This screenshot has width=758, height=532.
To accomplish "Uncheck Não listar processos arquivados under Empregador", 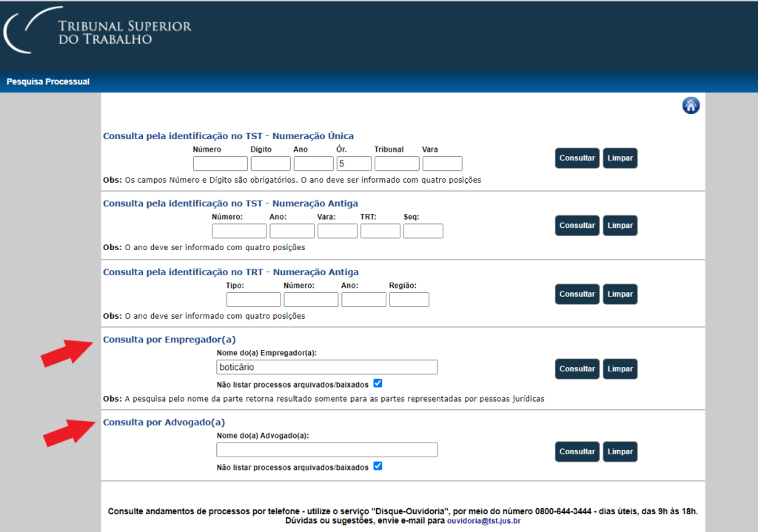I will pyautogui.click(x=378, y=383).
